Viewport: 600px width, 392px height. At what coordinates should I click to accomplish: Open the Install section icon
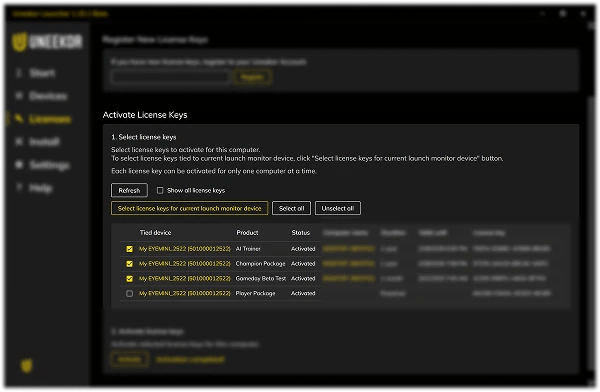point(19,142)
